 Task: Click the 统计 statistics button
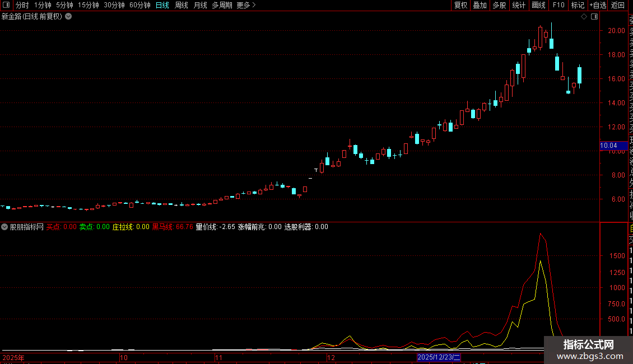point(519,5)
